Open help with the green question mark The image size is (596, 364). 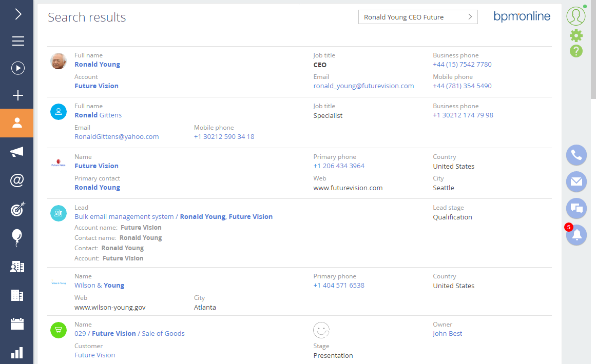(576, 51)
